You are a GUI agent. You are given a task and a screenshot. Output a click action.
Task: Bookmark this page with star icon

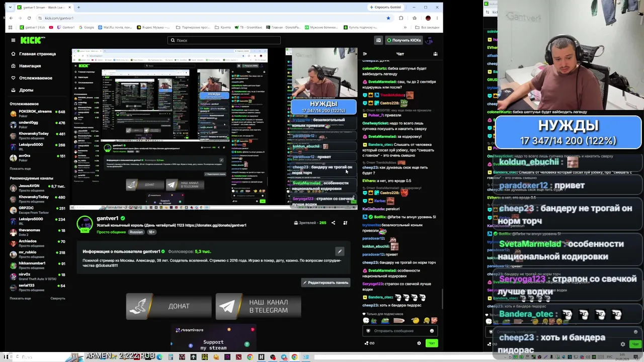[388, 18]
